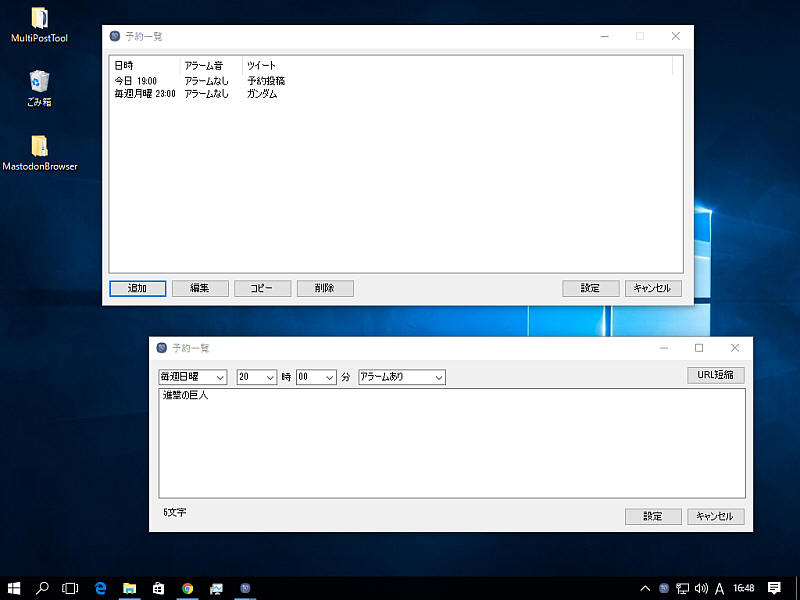800x600 pixels.
Task: Click 設定 in the upper list window
Action: pyautogui.click(x=590, y=288)
